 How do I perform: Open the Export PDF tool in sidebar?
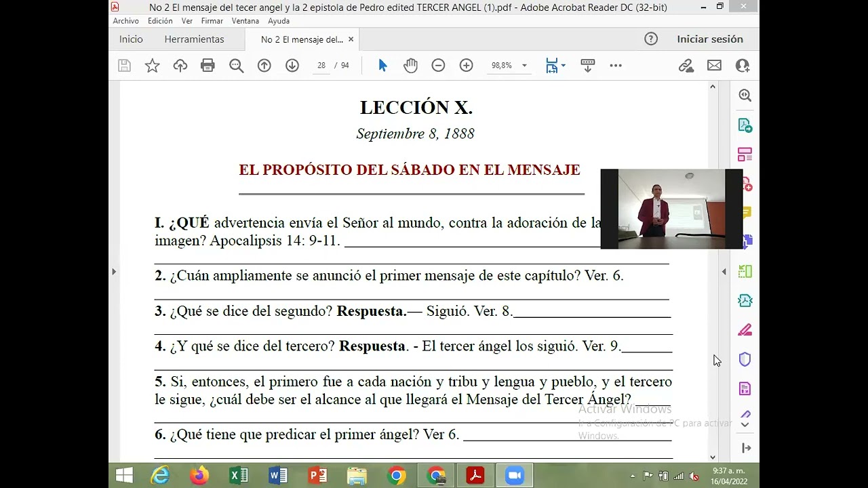(x=745, y=125)
